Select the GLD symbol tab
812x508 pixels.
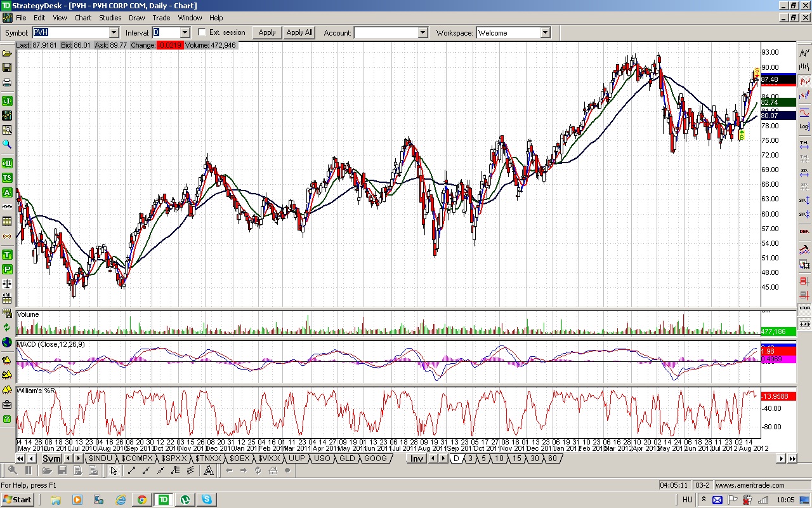[x=347, y=458]
